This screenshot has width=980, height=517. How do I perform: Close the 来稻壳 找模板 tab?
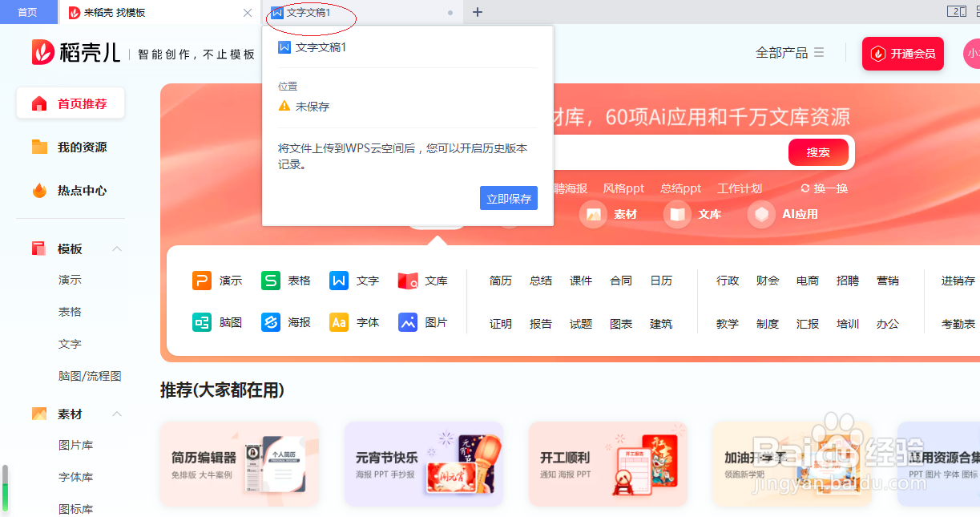click(248, 13)
